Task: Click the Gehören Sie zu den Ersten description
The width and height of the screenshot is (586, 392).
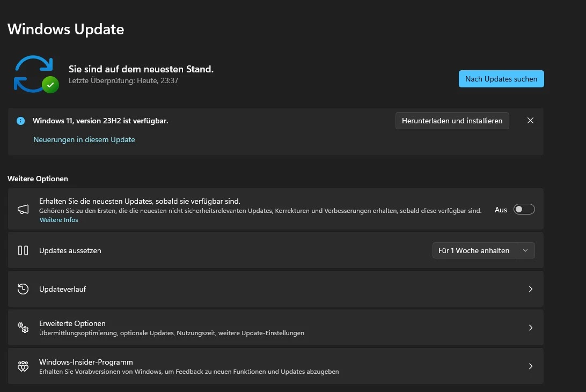Action: click(260, 211)
